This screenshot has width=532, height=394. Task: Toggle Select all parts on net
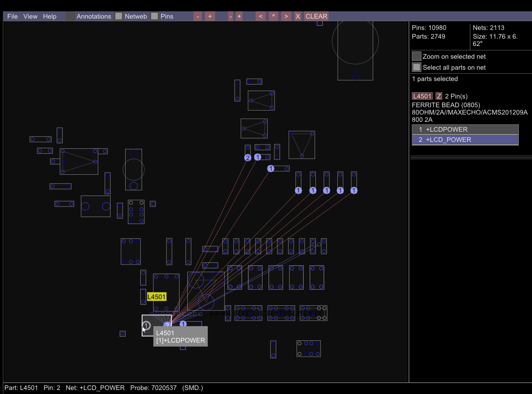coord(417,67)
